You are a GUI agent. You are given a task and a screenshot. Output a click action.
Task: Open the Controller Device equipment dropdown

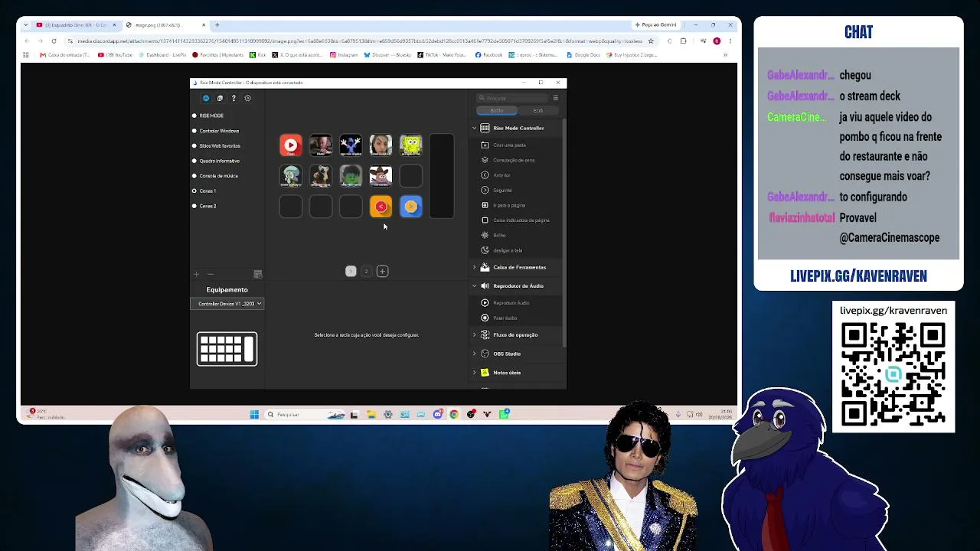point(227,304)
